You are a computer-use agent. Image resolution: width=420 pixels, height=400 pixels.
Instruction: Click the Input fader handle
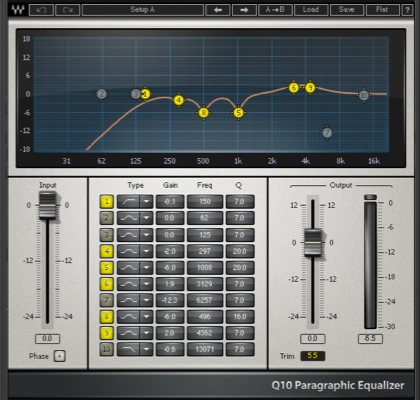point(48,205)
